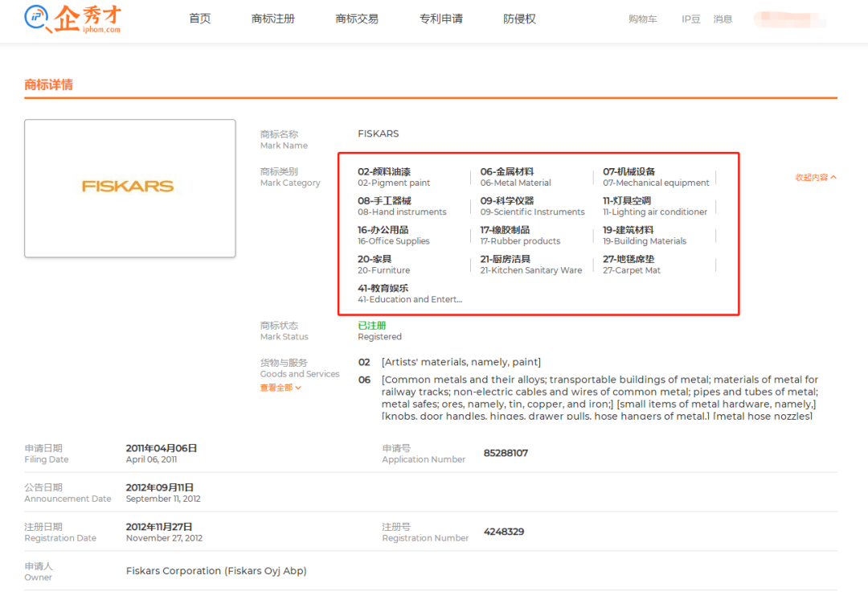Open the 首页 home menu item
This screenshot has width=868, height=600.
200,18
